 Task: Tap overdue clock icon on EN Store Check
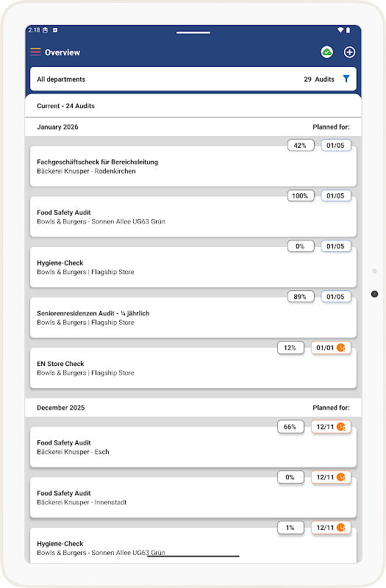(341, 348)
